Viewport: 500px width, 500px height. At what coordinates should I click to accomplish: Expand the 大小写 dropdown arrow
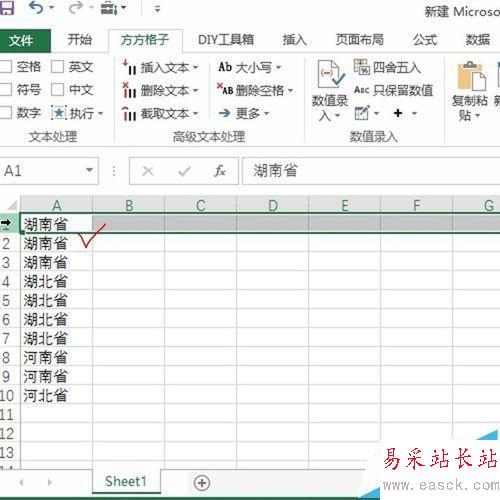click(278, 68)
